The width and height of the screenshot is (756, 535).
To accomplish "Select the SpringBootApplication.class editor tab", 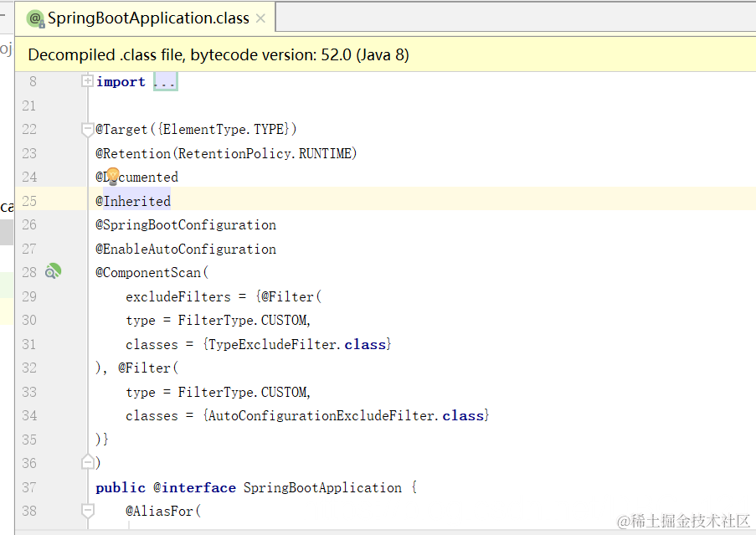I will click(145, 18).
